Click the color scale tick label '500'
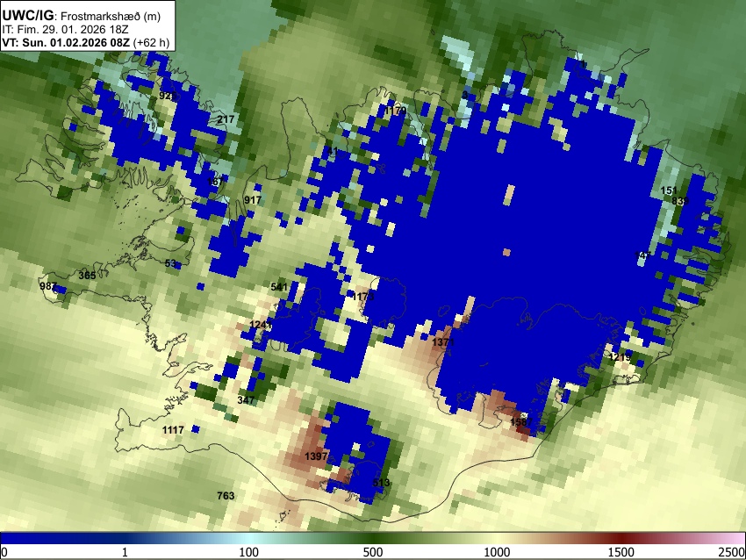This screenshot has width=746, height=560. coord(373,552)
